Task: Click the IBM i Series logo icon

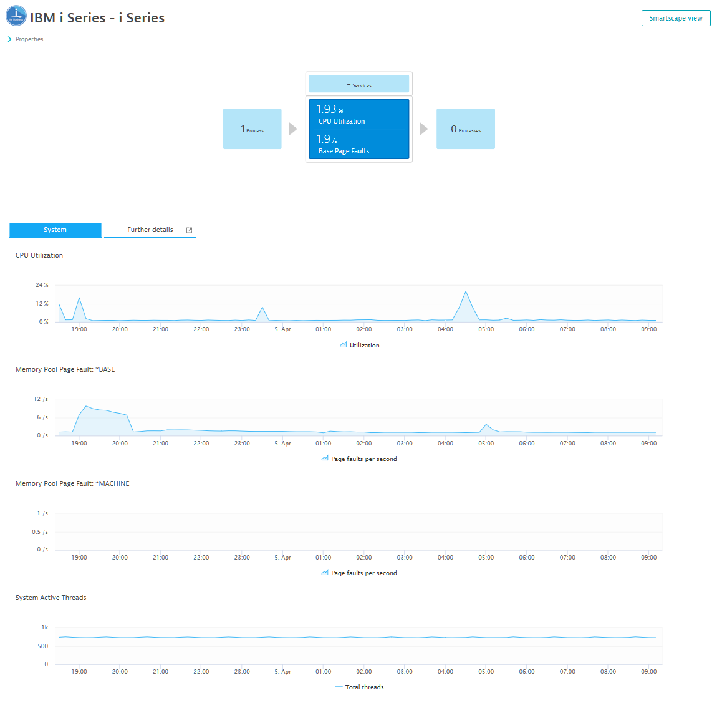Action: (16, 16)
